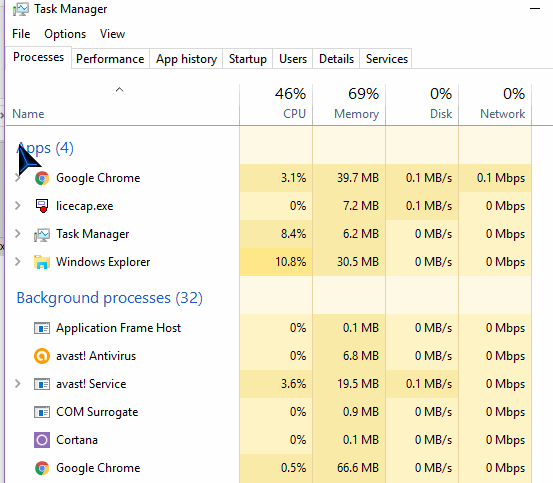The image size is (553, 483).
Task: Expand the Task Manager process group
Action: point(18,233)
